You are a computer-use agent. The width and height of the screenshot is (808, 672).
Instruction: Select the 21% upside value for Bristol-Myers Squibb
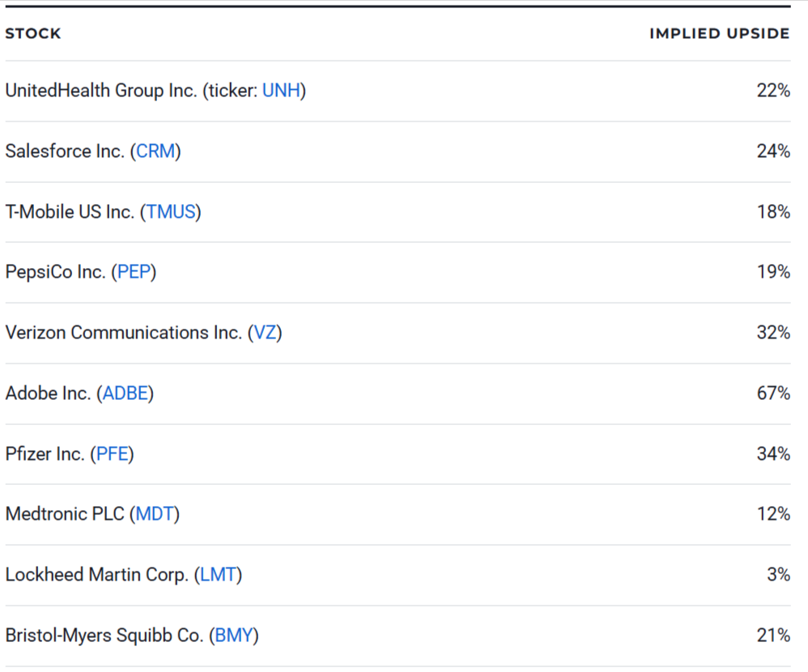[x=773, y=636]
